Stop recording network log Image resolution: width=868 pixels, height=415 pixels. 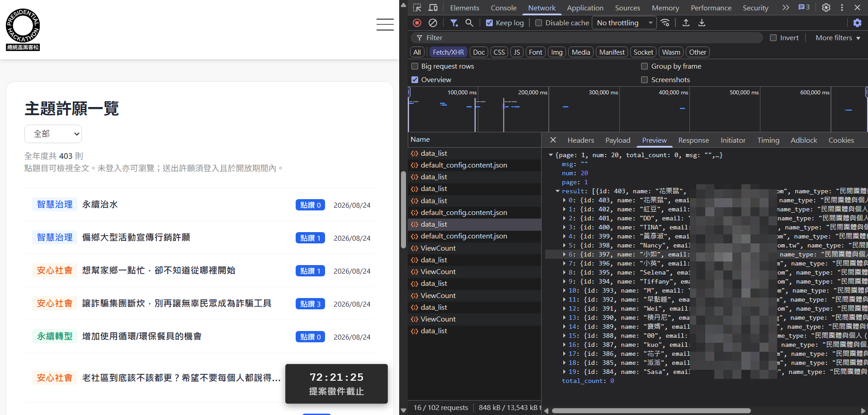[417, 23]
